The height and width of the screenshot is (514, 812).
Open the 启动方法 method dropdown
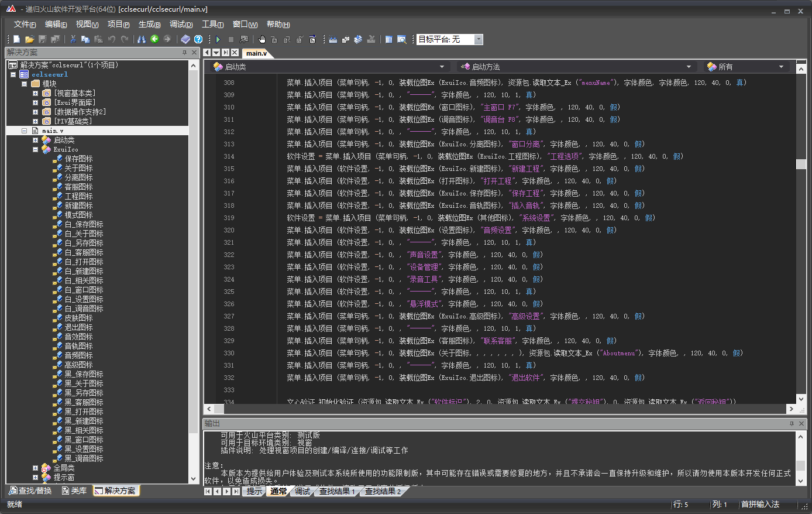(576, 67)
